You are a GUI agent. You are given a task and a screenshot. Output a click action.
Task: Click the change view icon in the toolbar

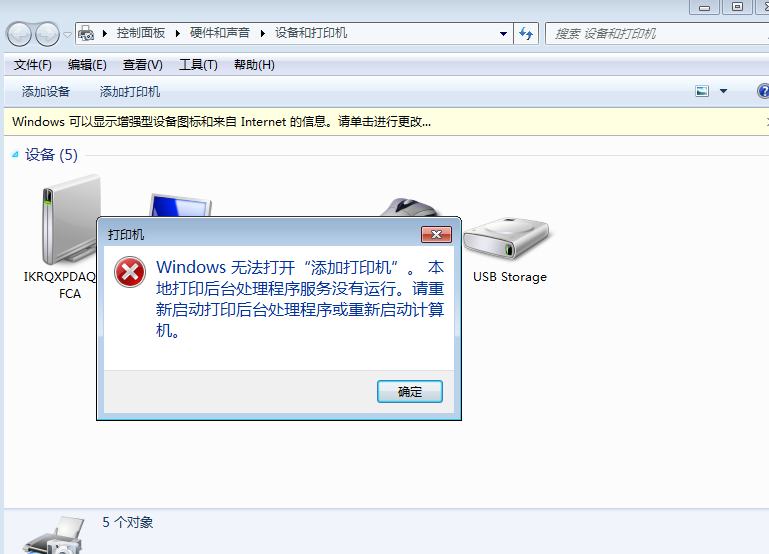(702, 91)
